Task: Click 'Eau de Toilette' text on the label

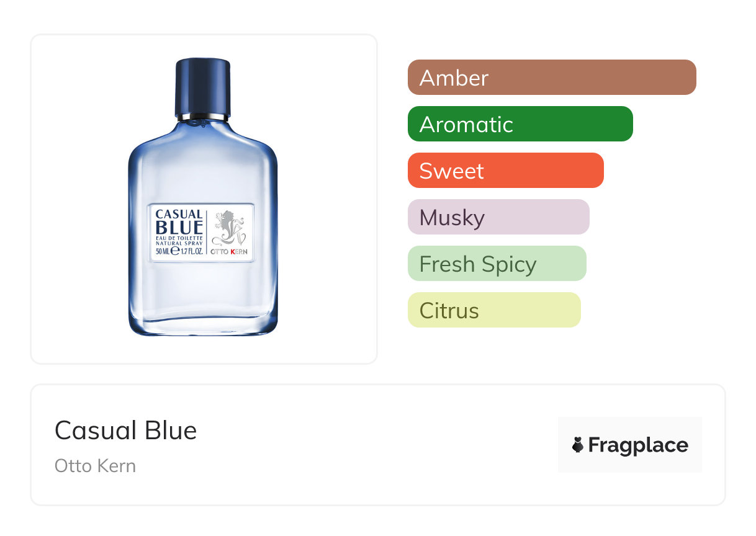Action: point(179,238)
